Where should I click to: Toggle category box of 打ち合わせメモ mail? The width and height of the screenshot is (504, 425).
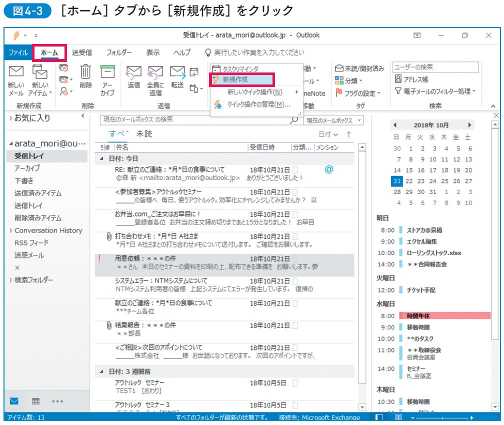[x=295, y=236]
